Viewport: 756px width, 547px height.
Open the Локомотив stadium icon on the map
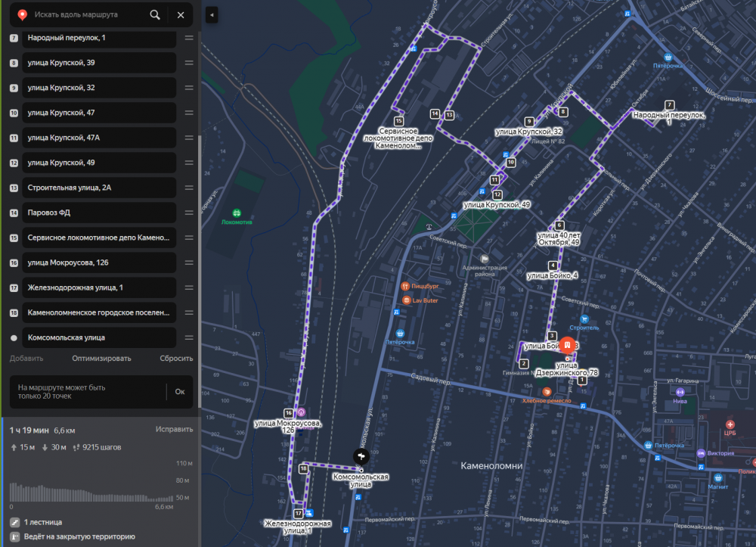[x=237, y=213]
